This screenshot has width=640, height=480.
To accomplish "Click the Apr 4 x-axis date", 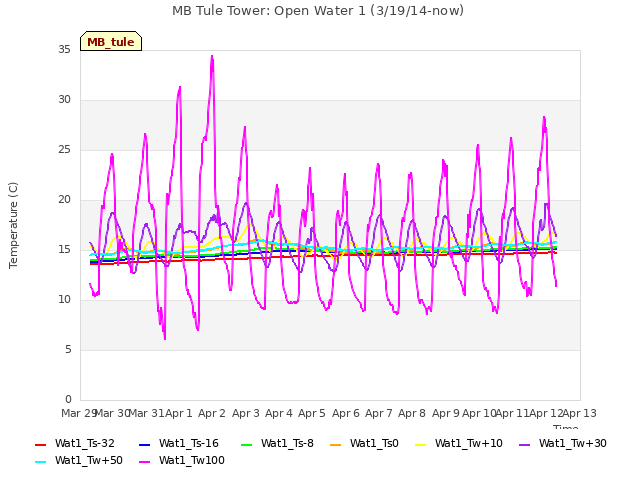I will [279, 413].
